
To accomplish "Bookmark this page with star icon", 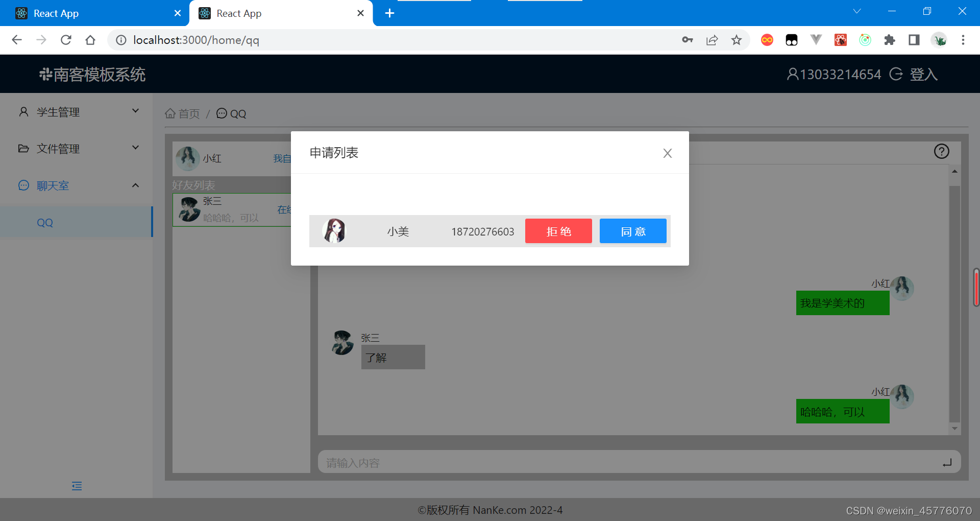I will click(737, 40).
